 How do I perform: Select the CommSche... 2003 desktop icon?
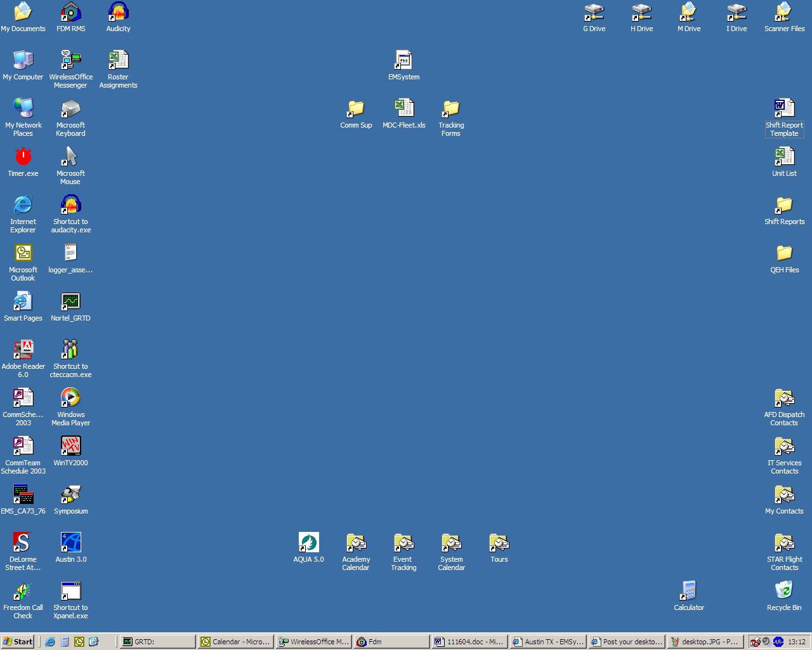tap(23, 407)
